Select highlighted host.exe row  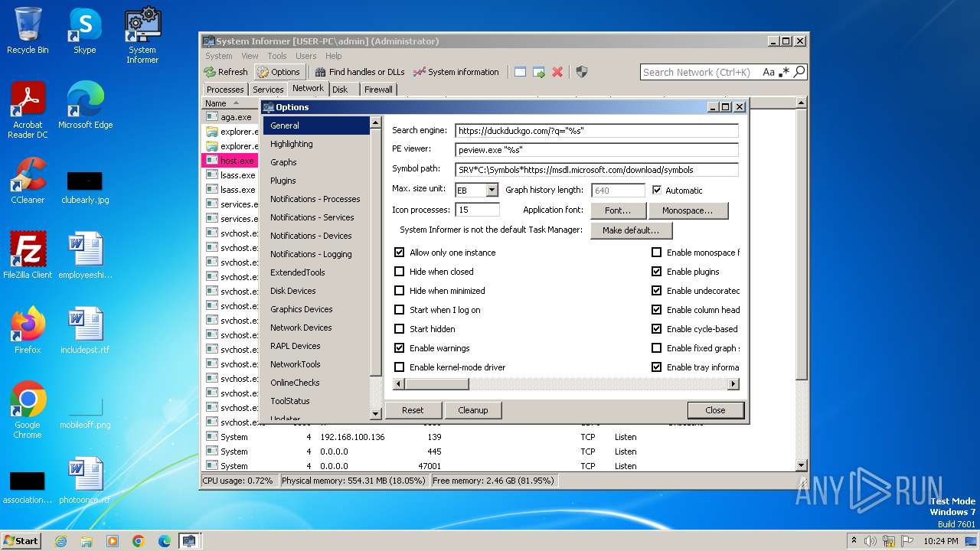click(x=231, y=161)
